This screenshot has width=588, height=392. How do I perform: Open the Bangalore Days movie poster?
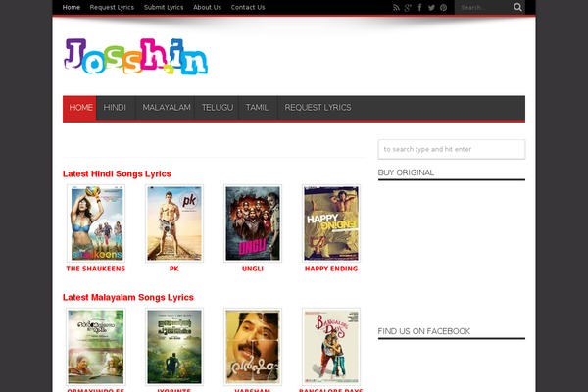(331, 347)
